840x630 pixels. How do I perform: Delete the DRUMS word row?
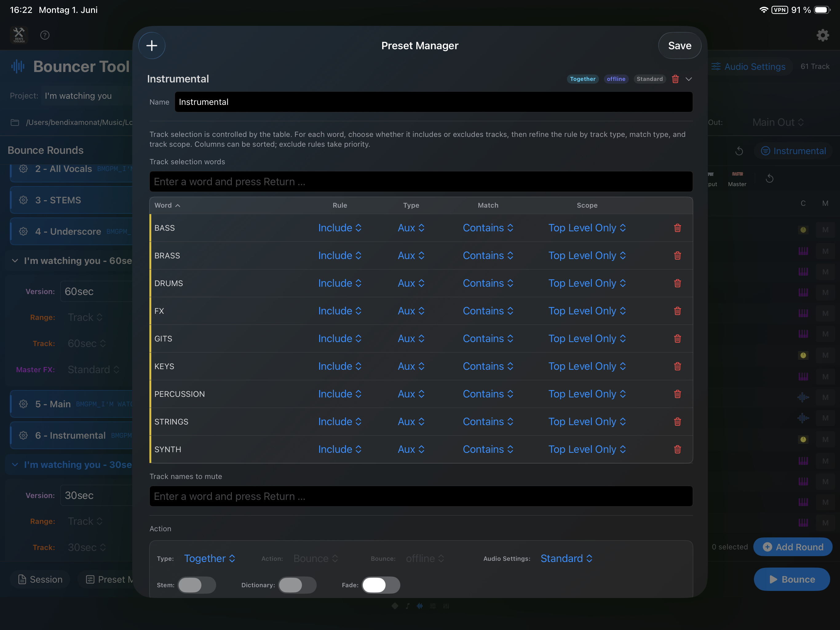[677, 283]
